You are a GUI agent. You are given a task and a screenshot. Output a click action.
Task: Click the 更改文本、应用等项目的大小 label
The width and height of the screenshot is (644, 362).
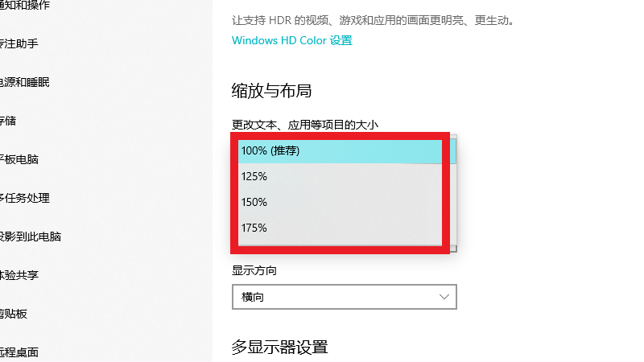tap(305, 125)
